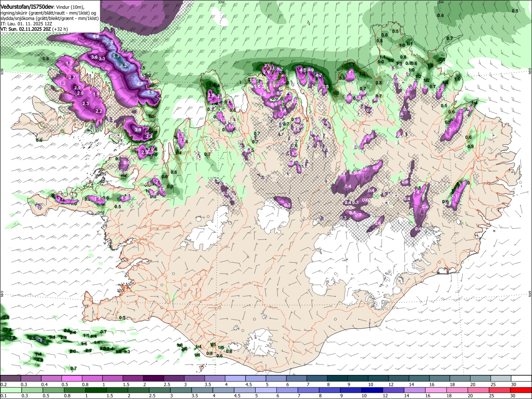
Task: Click the '7.0' rain value southwest of Iceland
Action: point(41,340)
